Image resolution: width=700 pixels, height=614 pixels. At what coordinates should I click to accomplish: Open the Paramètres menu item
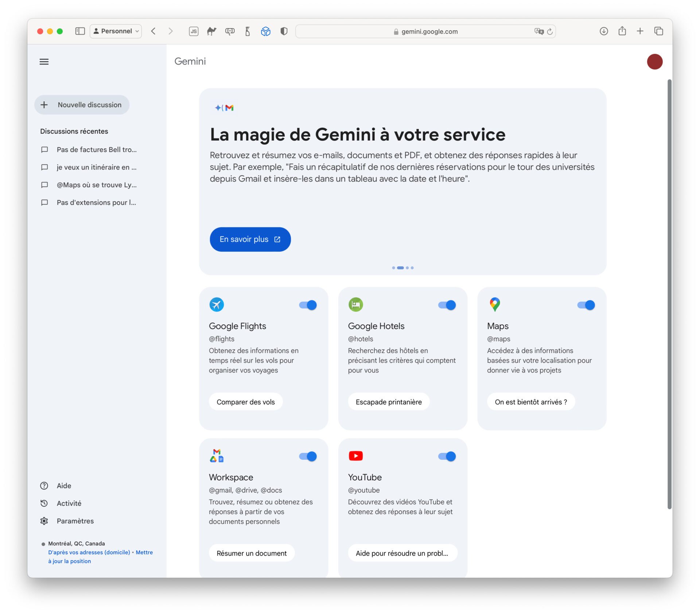(75, 521)
